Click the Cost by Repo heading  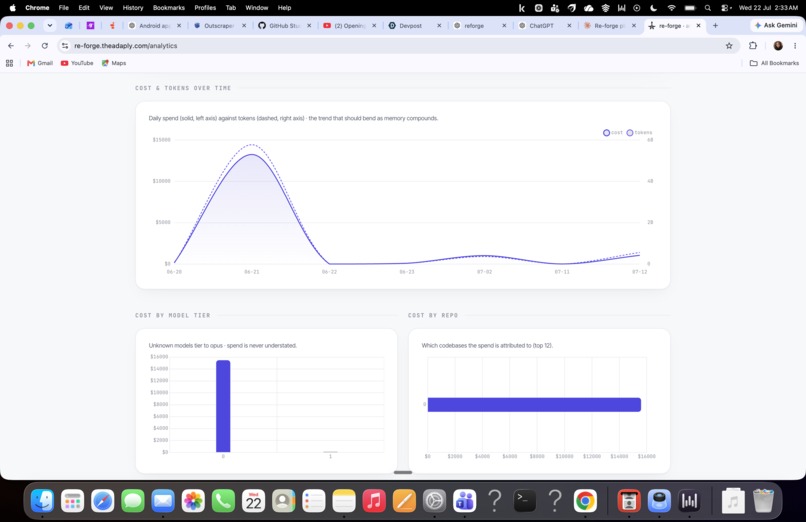(x=433, y=315)
